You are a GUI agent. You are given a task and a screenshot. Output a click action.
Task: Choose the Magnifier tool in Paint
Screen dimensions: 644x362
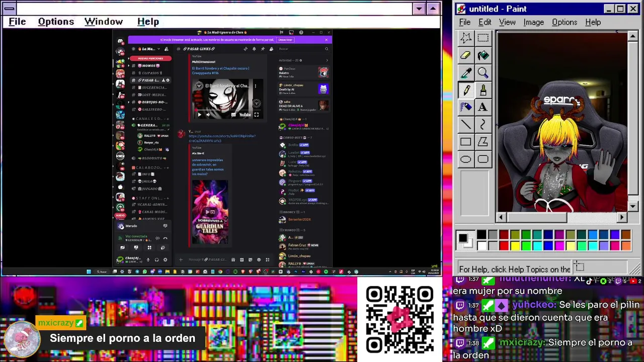click(483, 73)
